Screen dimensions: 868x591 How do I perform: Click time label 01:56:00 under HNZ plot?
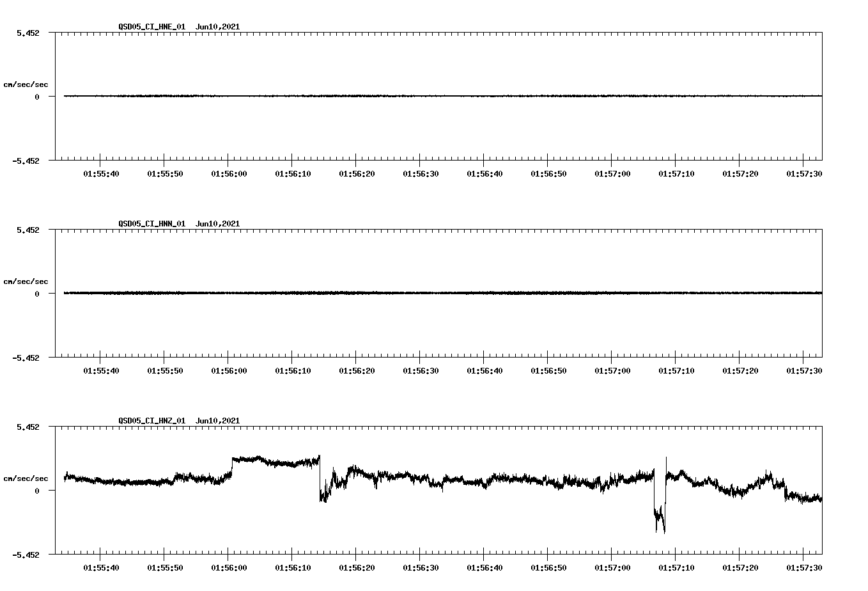229,568
